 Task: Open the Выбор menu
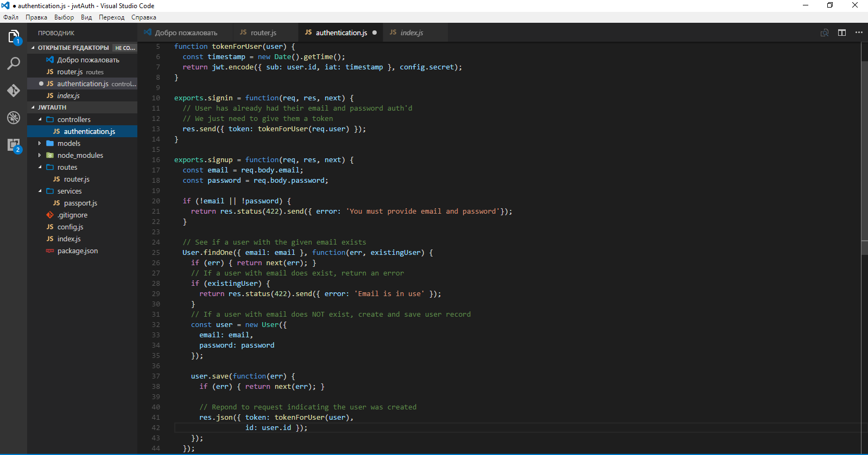coord(64,17)
